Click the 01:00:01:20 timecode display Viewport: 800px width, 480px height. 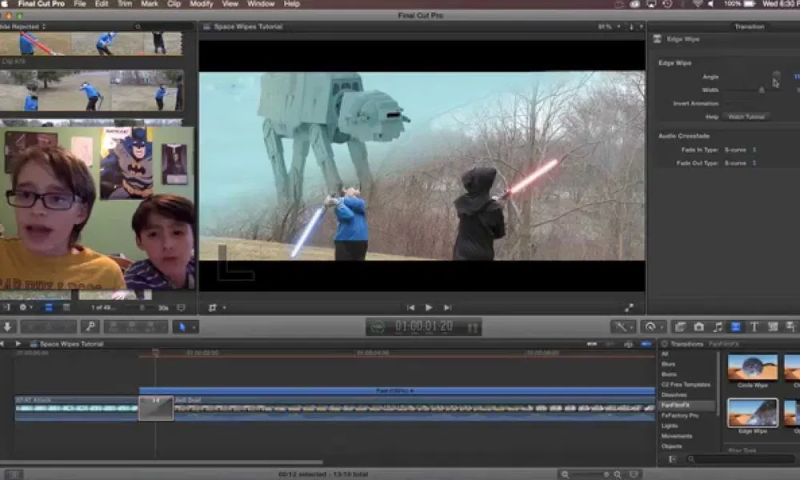point(424,326)
